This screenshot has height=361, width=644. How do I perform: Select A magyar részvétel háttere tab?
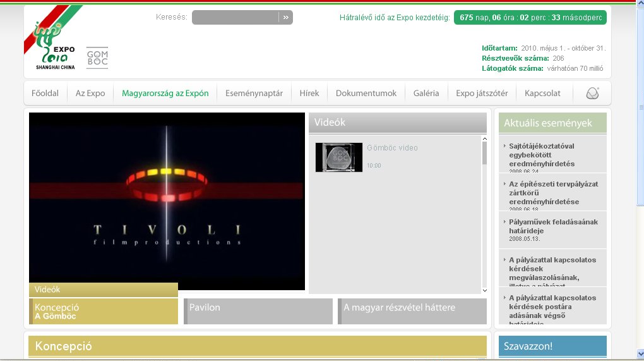[412, 311]
